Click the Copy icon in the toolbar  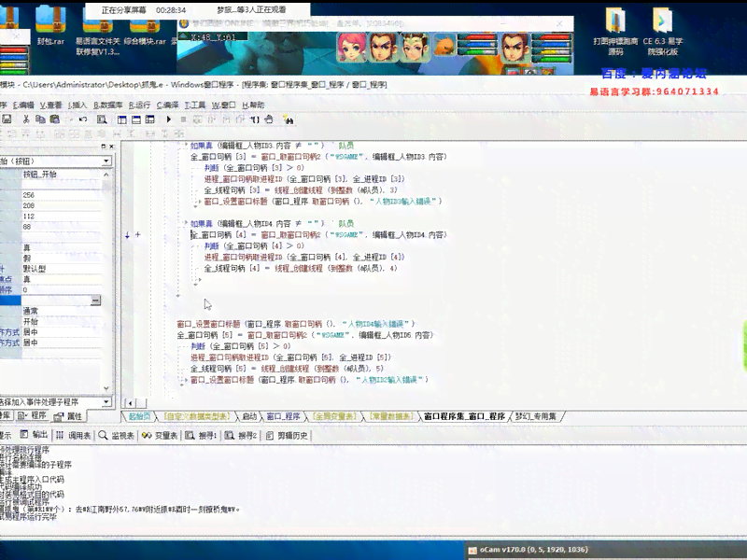pyautogui.click(x=40, y=119)
